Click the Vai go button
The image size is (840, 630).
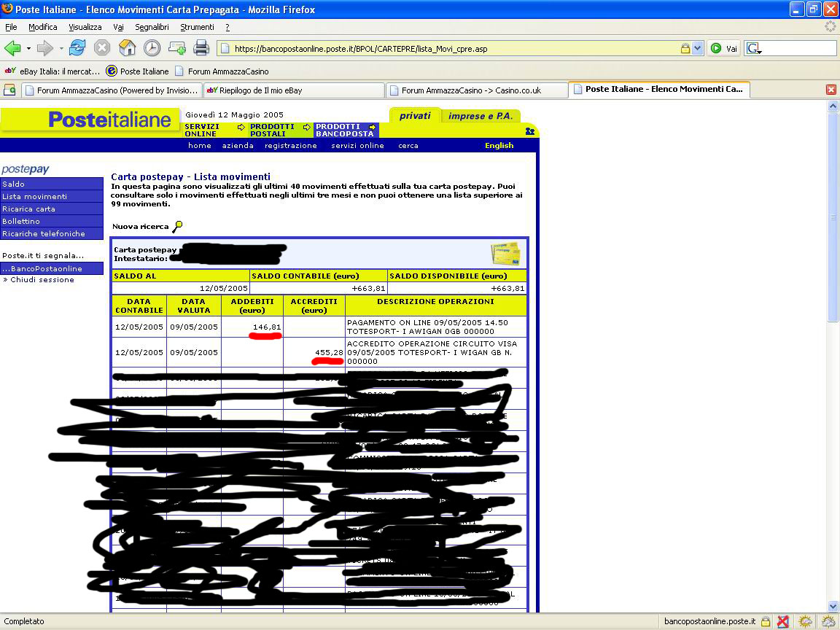click(x=724, y=48)
